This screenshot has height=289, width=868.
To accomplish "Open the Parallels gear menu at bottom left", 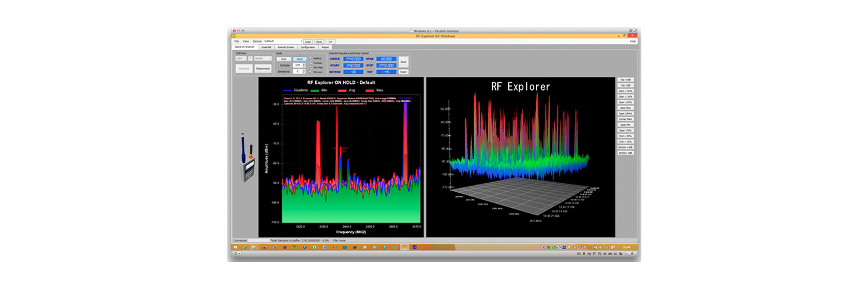I will coord(237,253).
